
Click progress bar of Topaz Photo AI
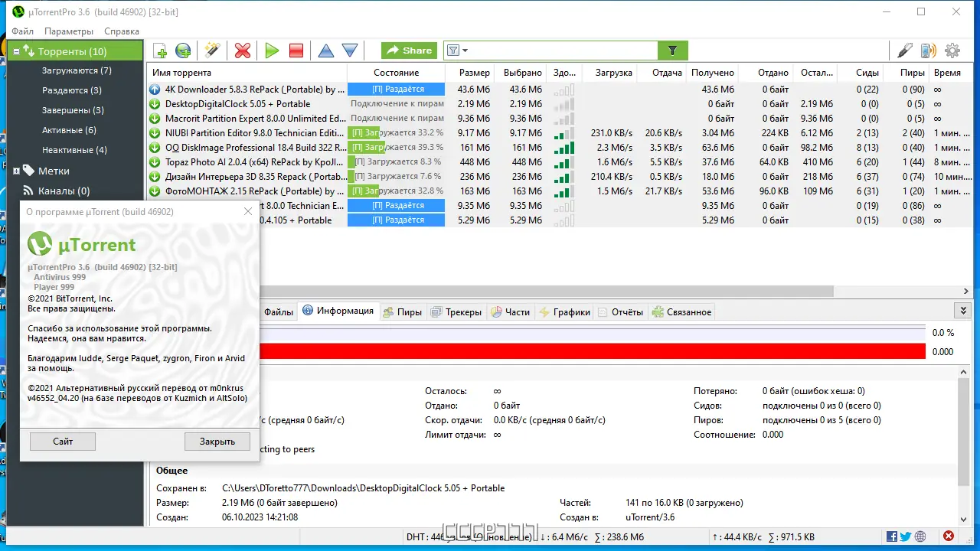(397, 162)
